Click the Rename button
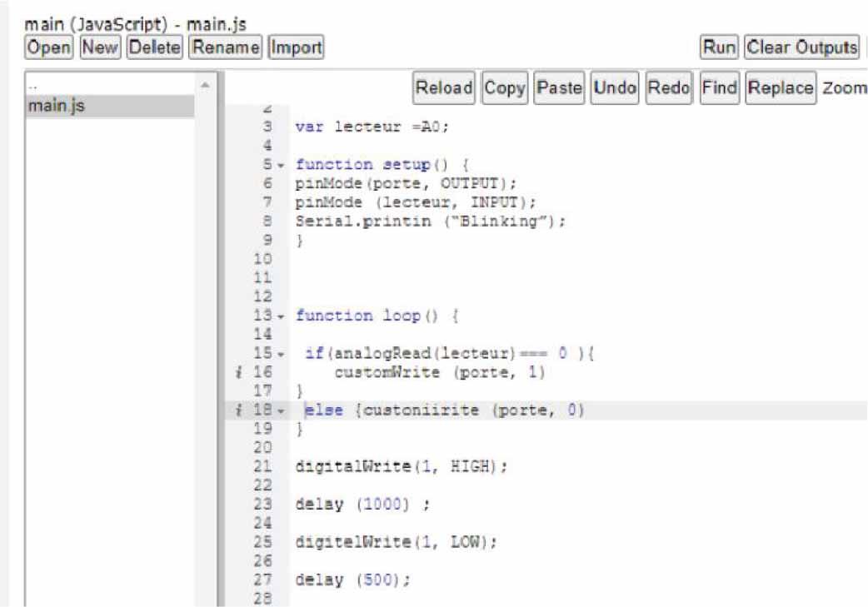The height and width of the screenshot is (607, 868). coord(226,47)
